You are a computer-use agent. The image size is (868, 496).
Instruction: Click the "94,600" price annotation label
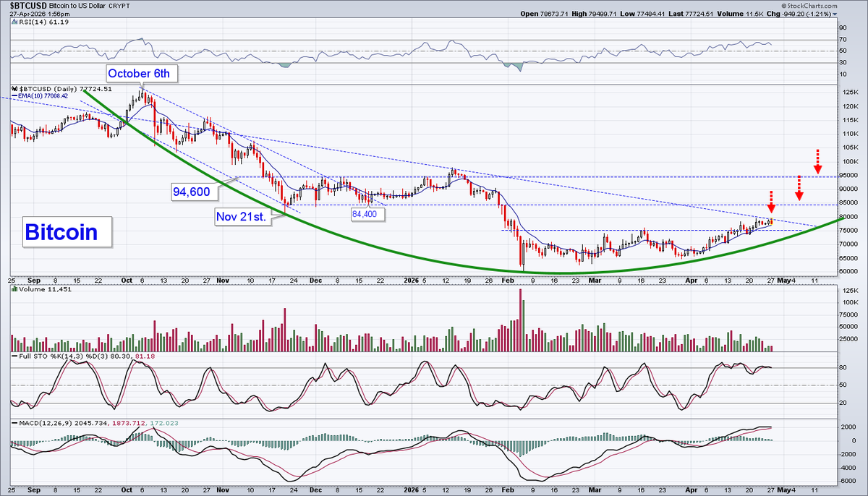193,192
